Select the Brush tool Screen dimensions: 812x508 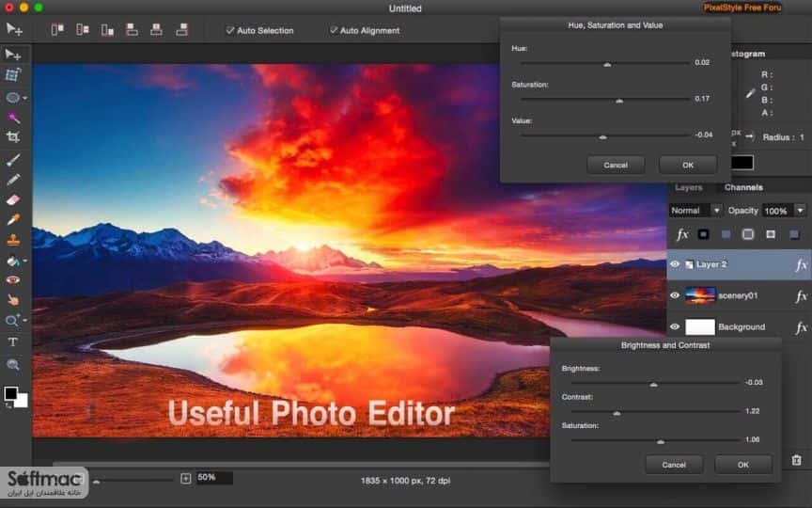coord(13,160)
